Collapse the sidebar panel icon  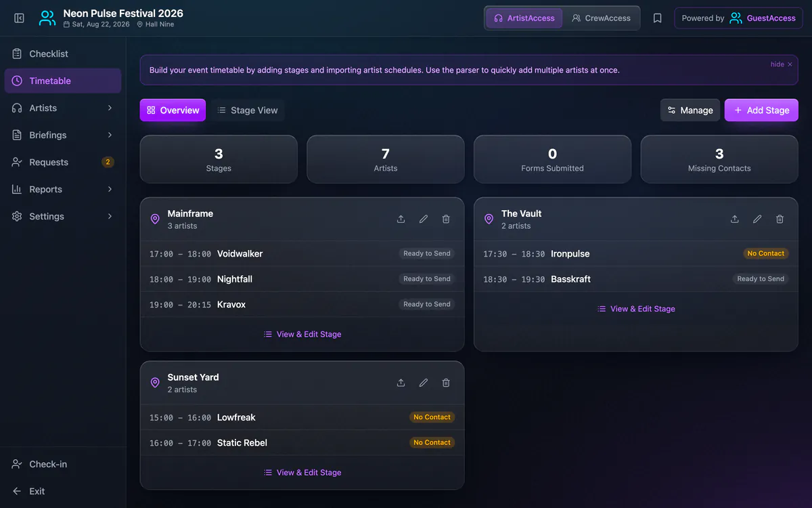(x=19, y=18)
